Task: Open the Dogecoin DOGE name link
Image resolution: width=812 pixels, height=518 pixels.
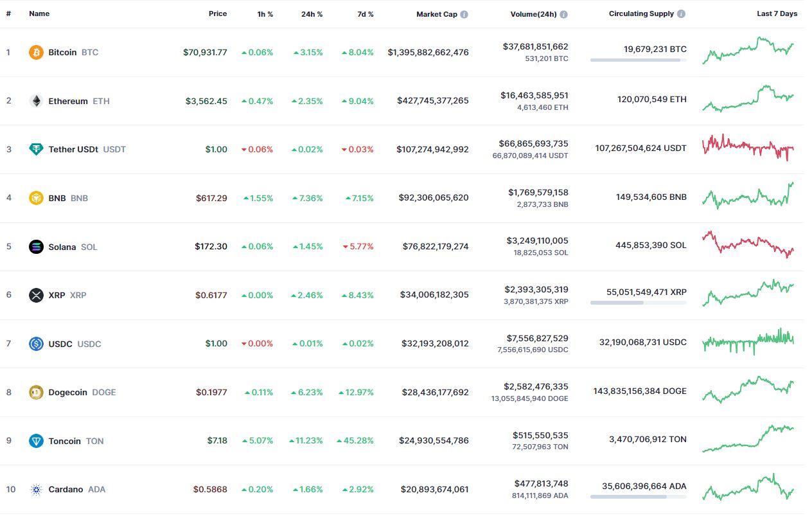Action: click(82, 392)
